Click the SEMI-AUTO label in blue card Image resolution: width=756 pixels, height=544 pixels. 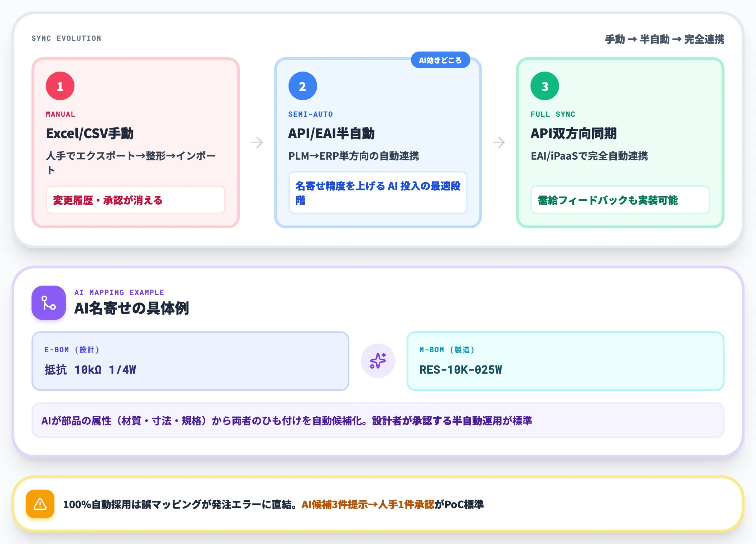pyautogui.click(x=310, y=114)
